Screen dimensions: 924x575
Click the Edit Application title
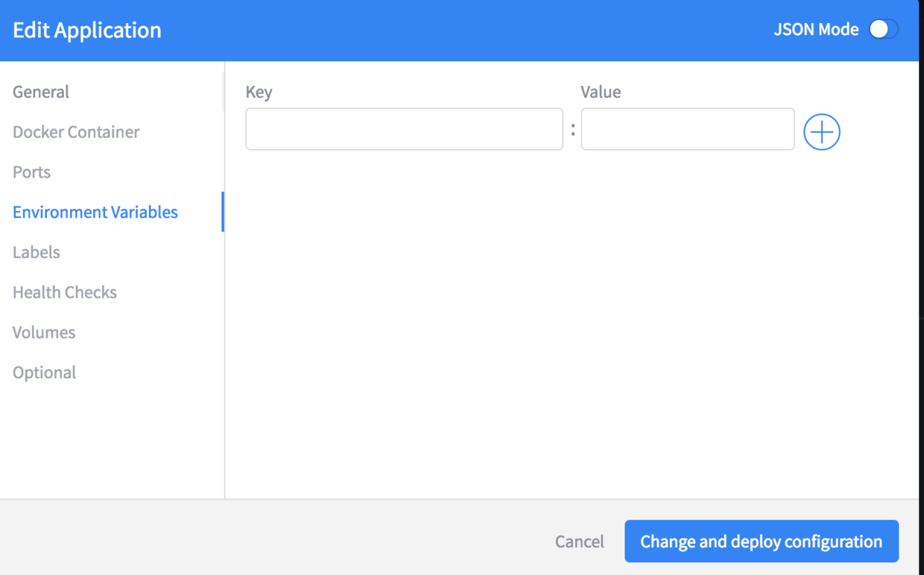[87, 30]
